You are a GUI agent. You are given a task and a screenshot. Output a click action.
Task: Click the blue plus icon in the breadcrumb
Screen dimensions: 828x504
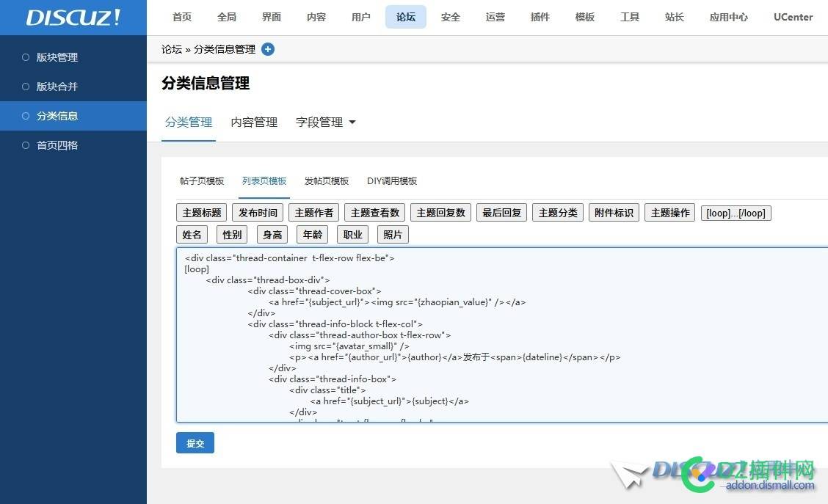(x=267, y=49)
